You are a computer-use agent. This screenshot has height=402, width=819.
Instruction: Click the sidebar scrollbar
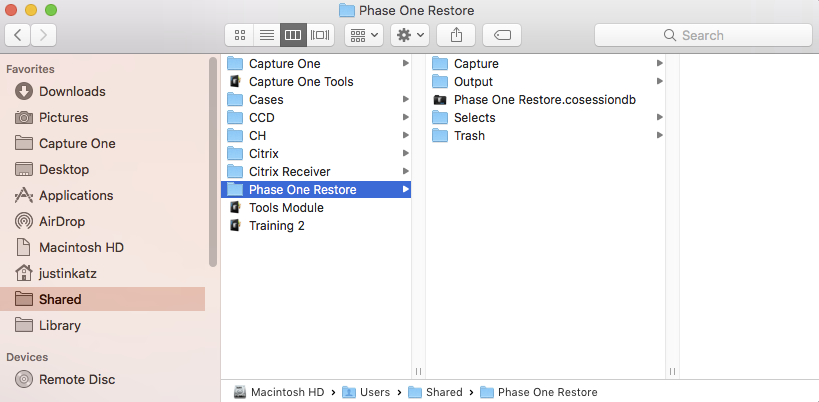[213, 162]
